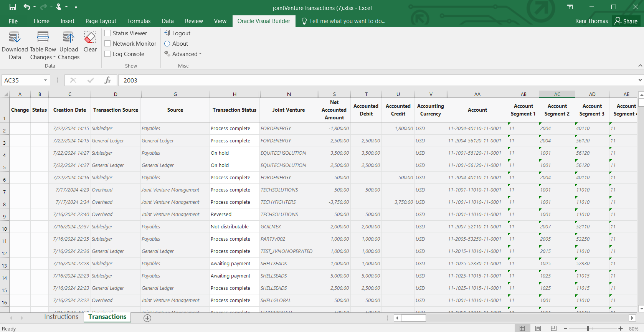Viewport: 644px width, 332px height.
Task: Select column AC header
Action: coord(557,94)
